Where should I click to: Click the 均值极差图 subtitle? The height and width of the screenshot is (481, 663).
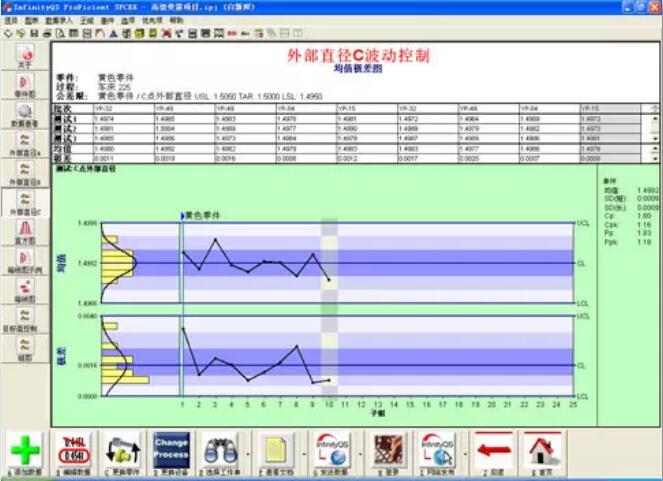(x=358, y=68)
